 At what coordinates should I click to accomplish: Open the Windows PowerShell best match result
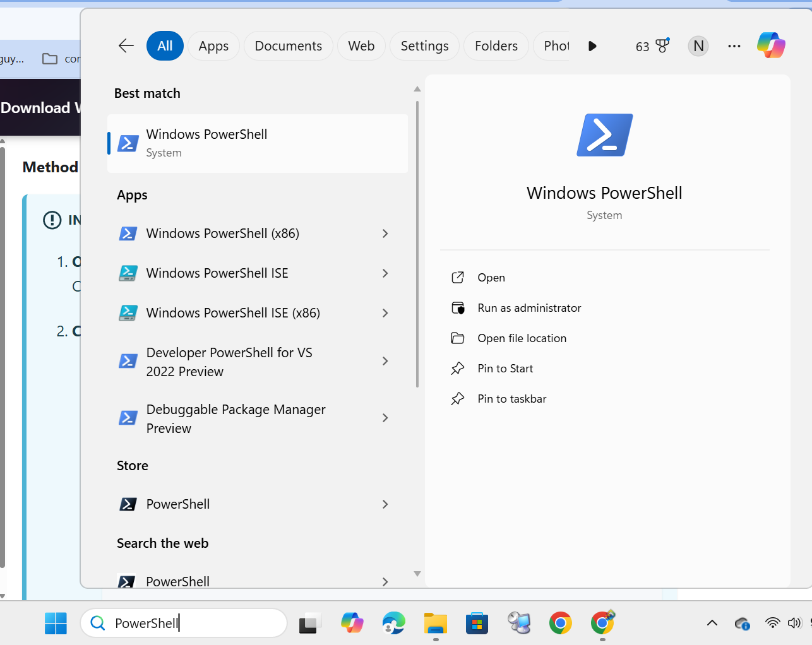[258, 143]
